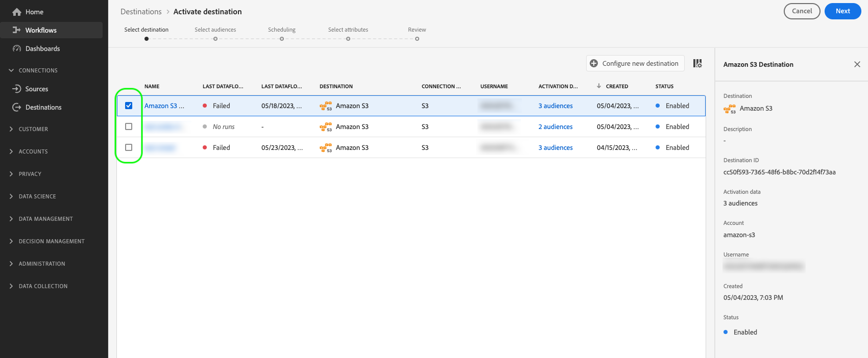868x358 pixels.
Task: Sort by Name column header
Action: tap(152, 86)
